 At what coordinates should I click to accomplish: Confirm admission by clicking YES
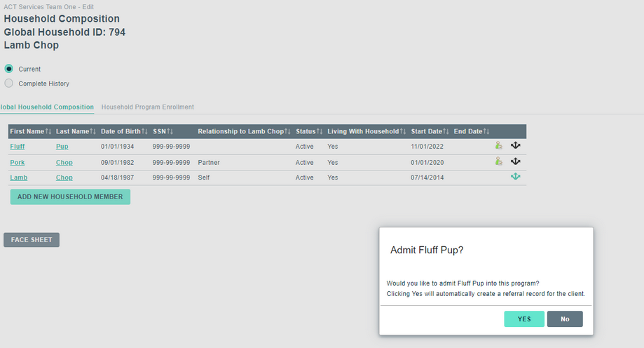click(x=524, y=319)
